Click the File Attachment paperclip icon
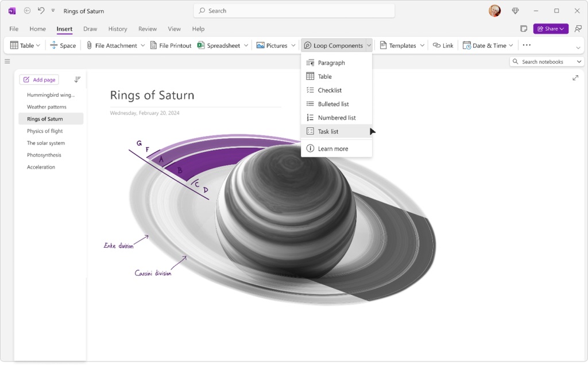588x366 pixels. (x=90, y=45)
